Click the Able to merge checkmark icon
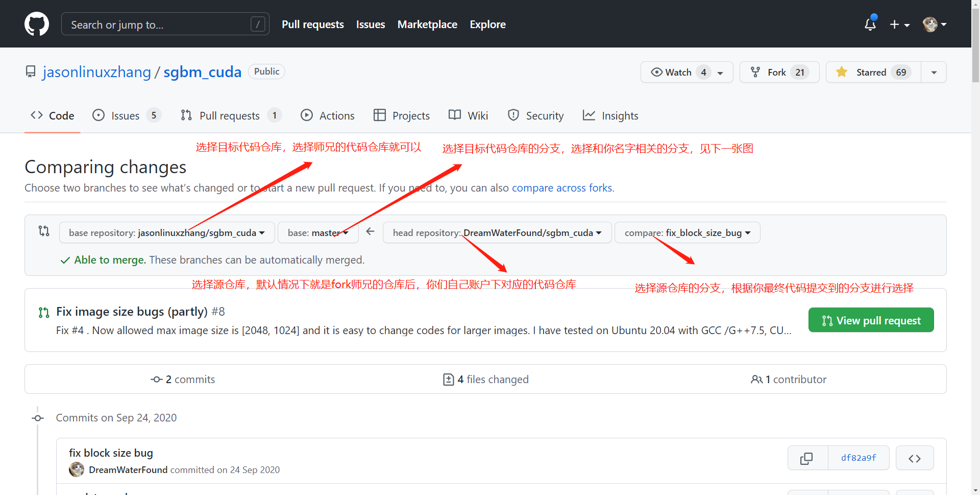 point(65,261)
